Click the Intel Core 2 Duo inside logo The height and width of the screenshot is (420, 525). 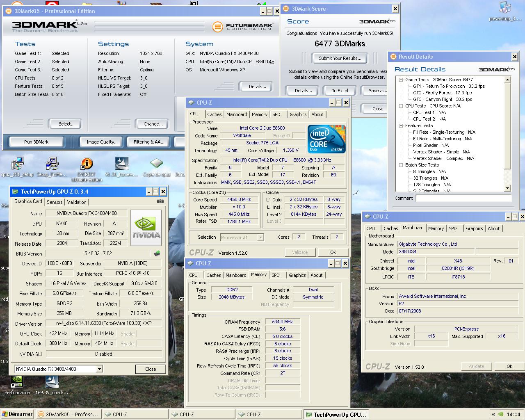(326, 139)
